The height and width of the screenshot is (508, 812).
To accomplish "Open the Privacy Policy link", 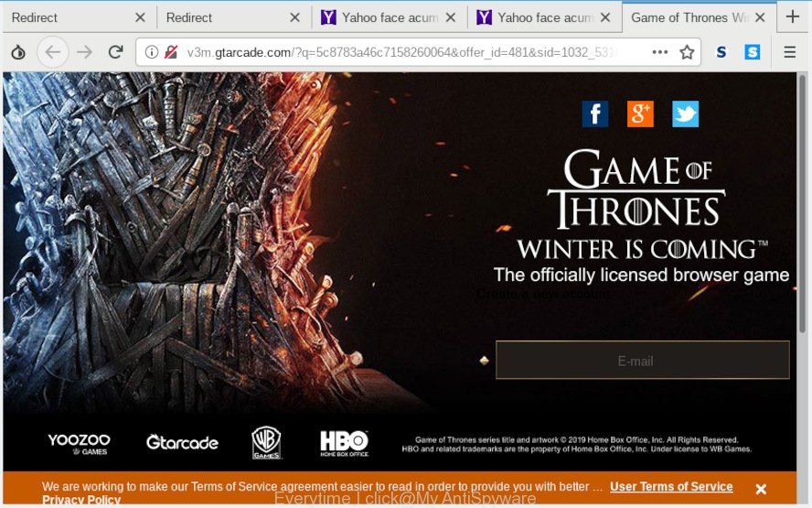I will (81, 500).
